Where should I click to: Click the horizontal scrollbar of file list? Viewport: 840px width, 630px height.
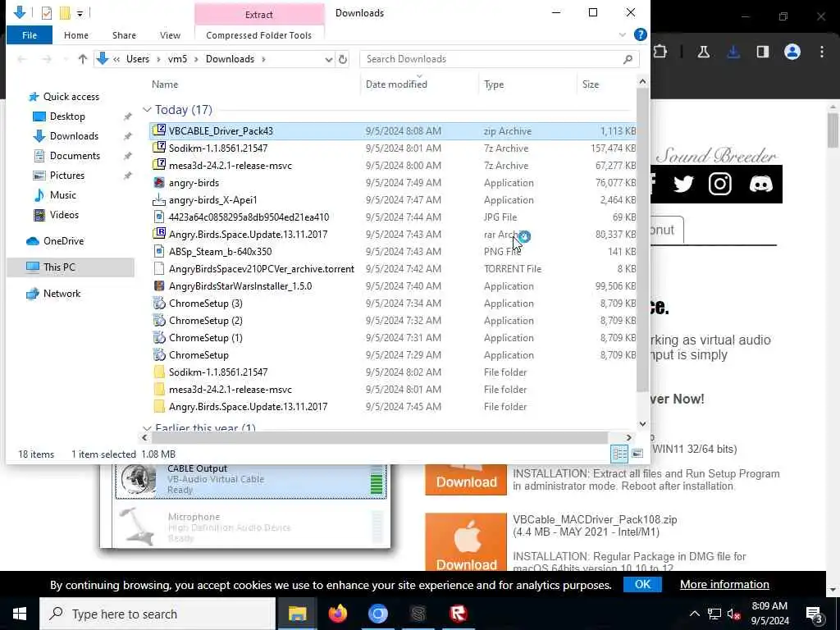[x=379, y=438]
